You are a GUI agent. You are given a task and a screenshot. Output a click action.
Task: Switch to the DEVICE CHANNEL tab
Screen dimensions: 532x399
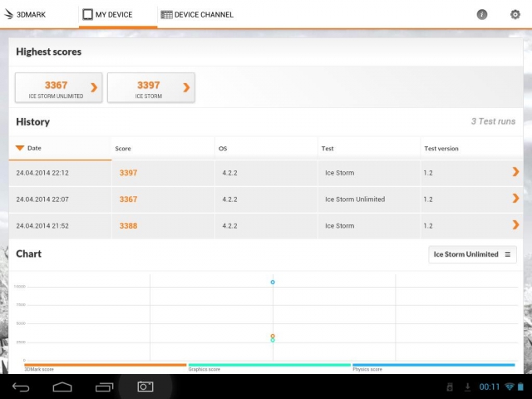pyautogui.click(x=197, y=15)
